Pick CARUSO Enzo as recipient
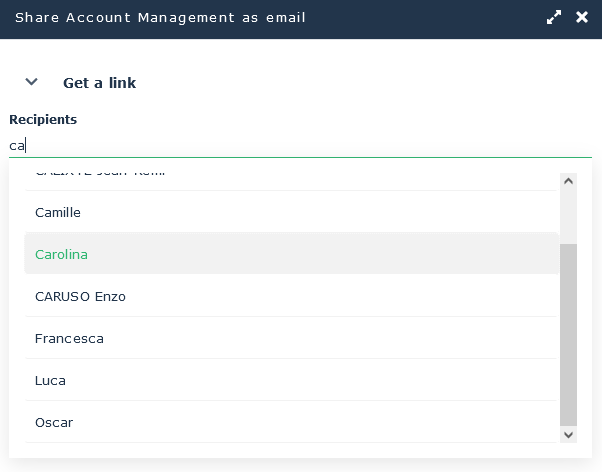The image size is (602, 472). pos(80,296)
